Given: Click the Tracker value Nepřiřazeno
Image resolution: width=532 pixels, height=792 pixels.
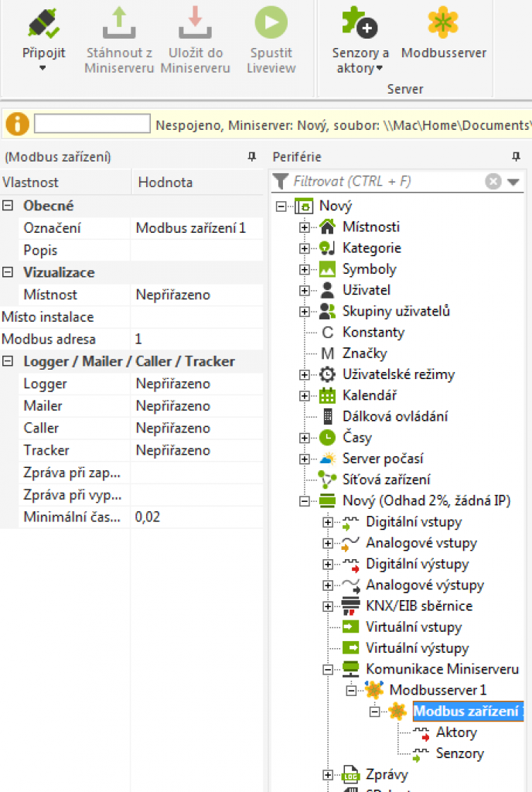Looking at the screenshot, I should (x=197, y=450).
